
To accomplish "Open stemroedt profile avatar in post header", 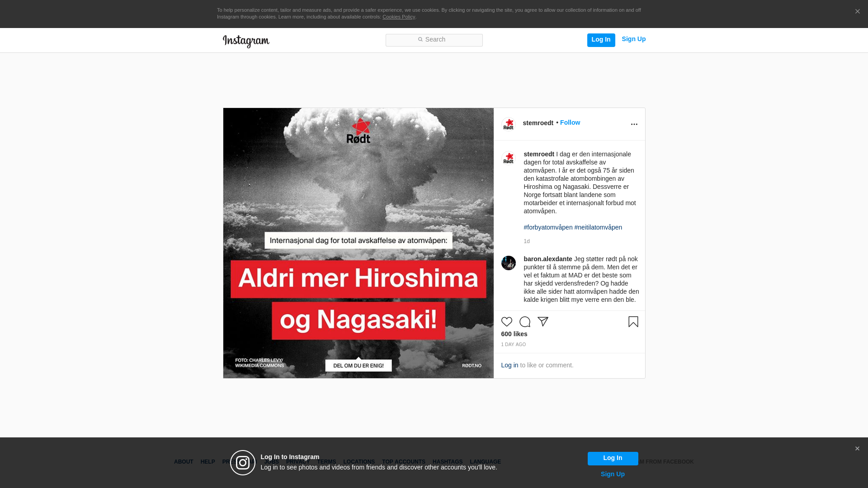I will click(x=508, y=124).
